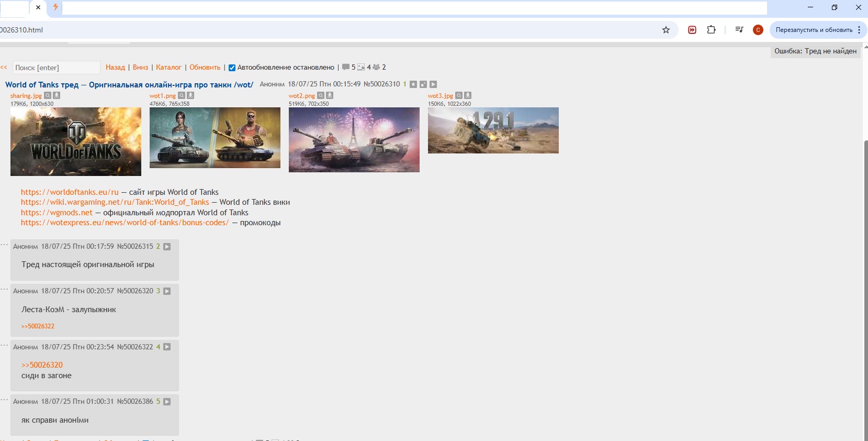
Task: Open the browser extensions puzzle menu
Action: [x=711, y=30]
